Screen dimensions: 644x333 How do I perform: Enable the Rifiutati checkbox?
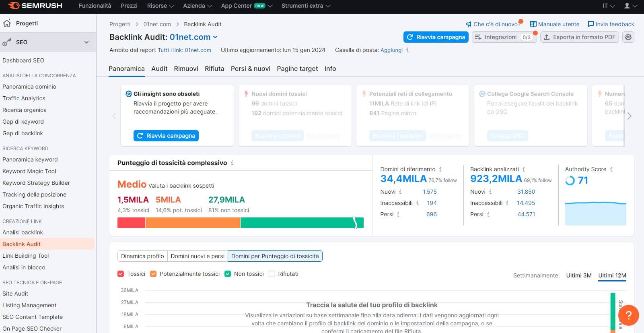tap(272, 274)
